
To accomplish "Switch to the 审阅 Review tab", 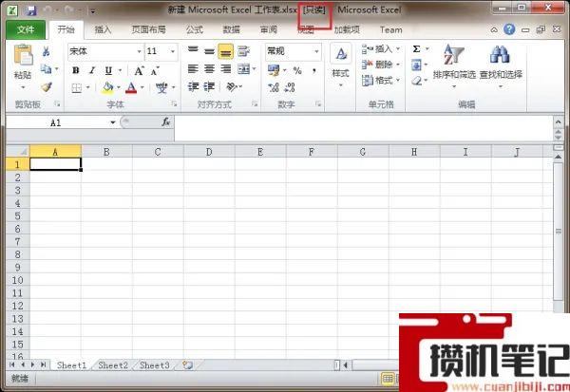I will [x=268, y=29].
